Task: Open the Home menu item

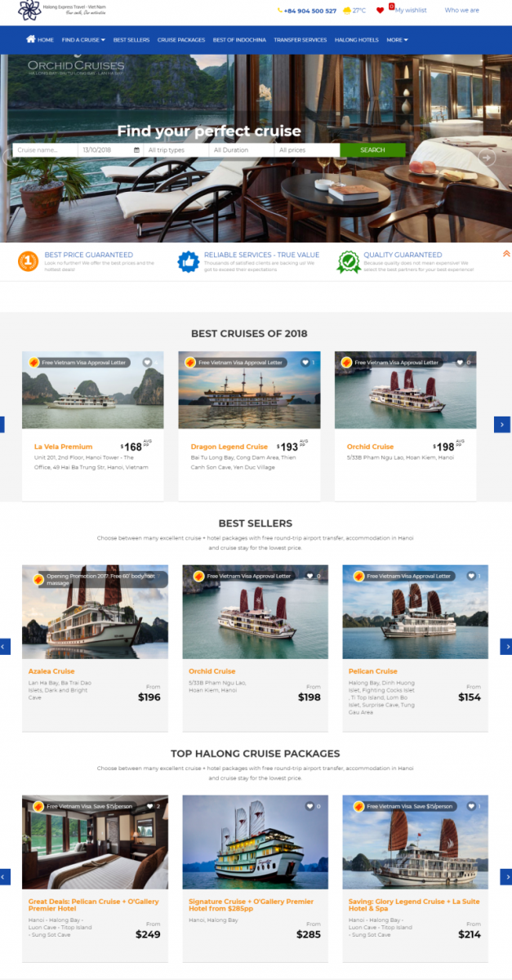Action: tap(40, 39)
